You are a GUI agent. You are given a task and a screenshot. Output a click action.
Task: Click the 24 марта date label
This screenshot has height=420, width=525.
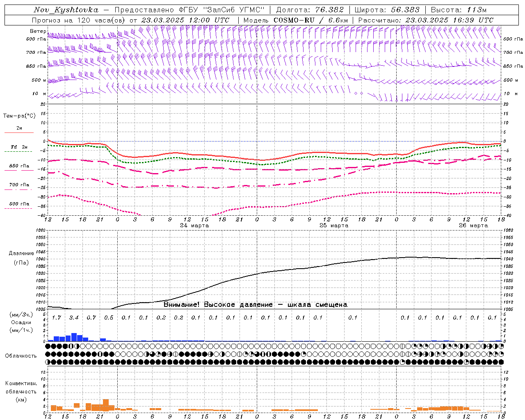pos(194,226)
